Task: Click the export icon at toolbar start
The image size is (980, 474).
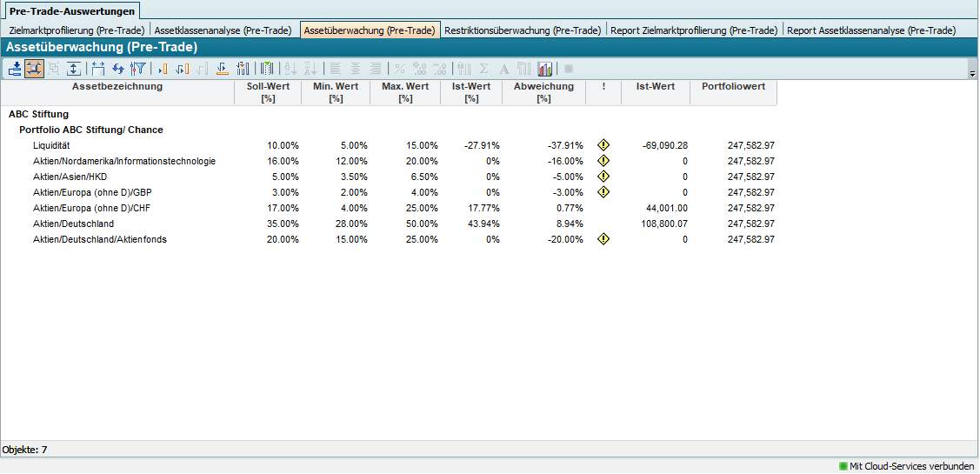Action: (x=15, y=69)
